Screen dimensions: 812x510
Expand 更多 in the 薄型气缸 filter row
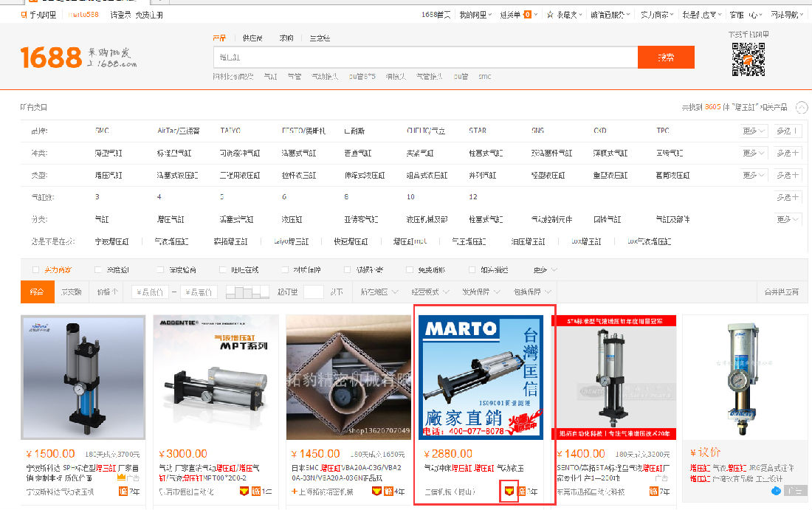coord(753,154)
